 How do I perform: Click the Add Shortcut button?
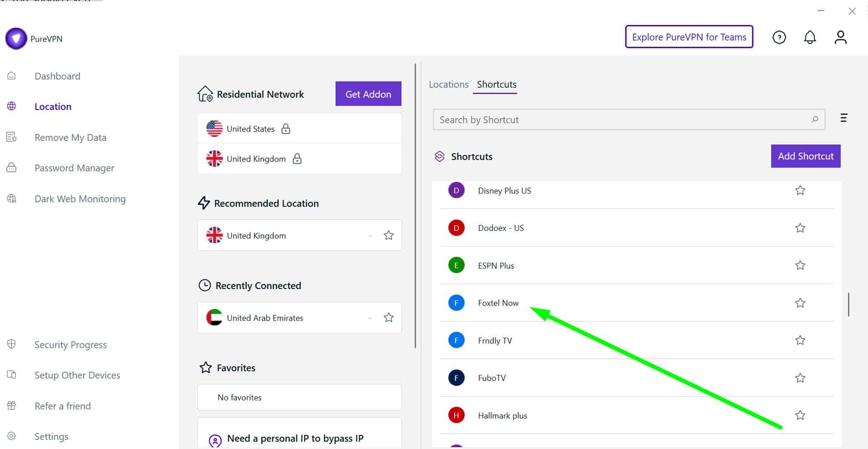pyautogui.click(x=806, y=156)
